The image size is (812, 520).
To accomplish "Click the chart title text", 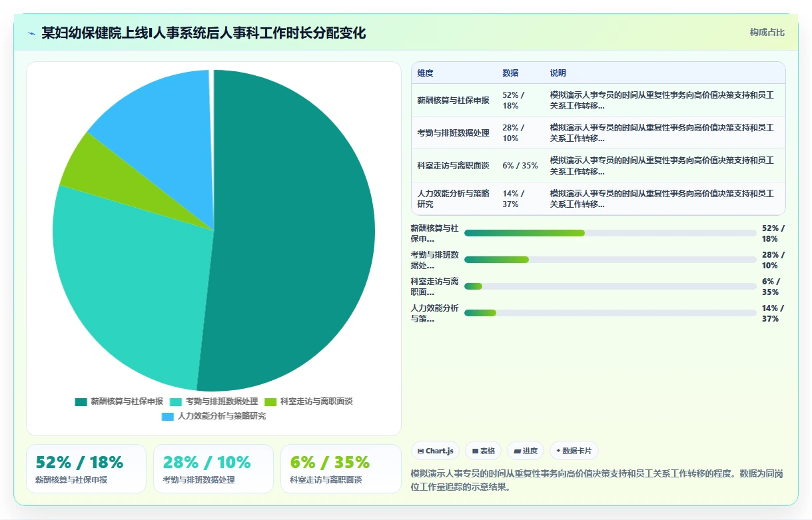I will click(204, 33).
